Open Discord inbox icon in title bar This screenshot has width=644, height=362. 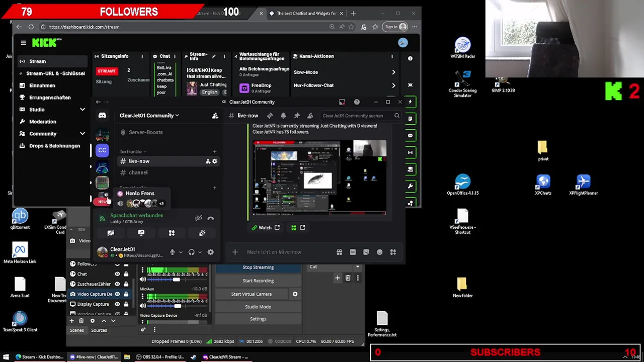(342, 102)
